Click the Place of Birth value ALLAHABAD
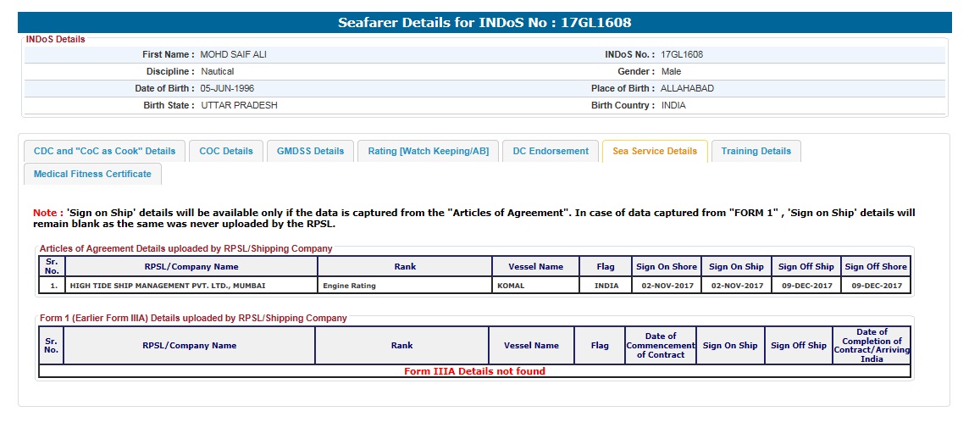Image resolution: width=980 pixels, height=428 pixels. [687, 88]
